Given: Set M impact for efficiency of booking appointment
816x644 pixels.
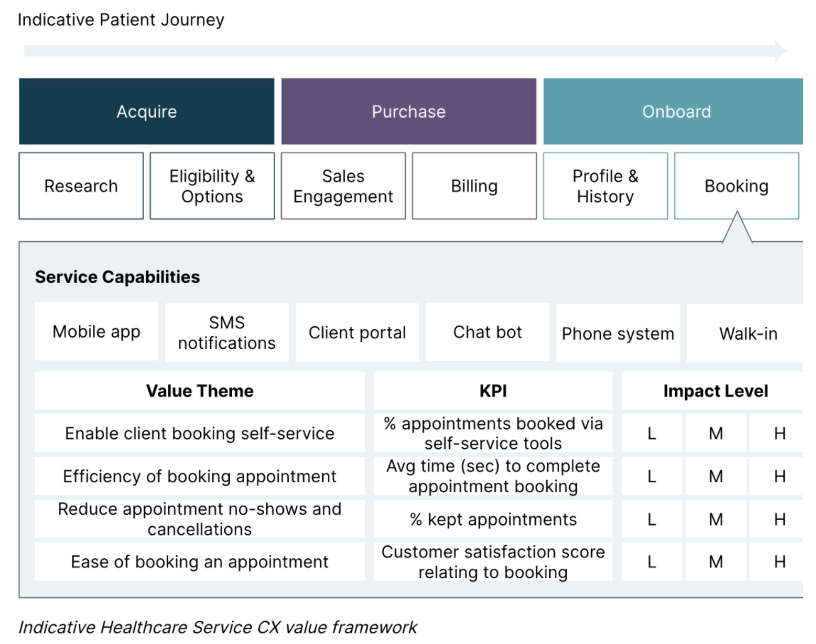Looking at the screenshot, I should (x=716, y=477).
